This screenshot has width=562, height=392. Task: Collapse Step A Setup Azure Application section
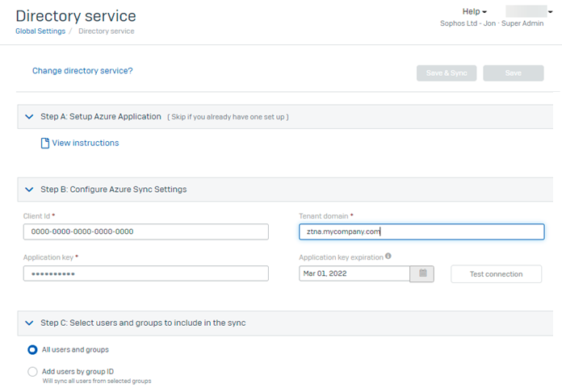tap(29, 117)
